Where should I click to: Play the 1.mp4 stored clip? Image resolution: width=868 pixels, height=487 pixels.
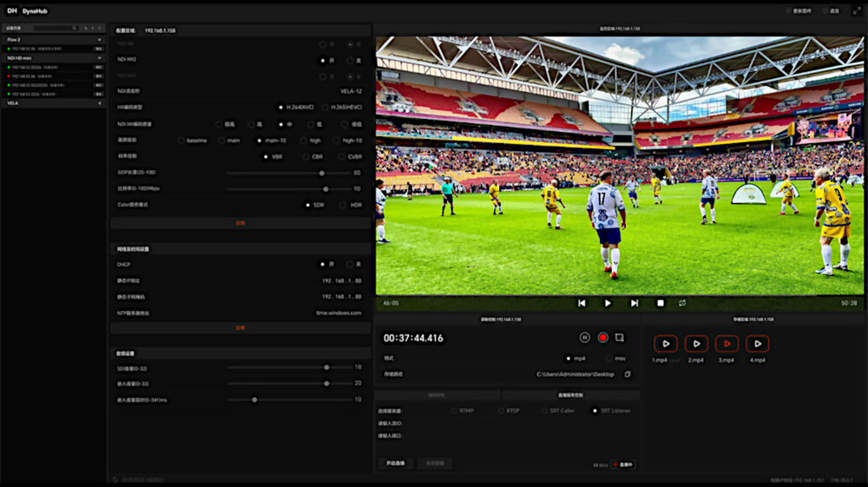tap(666, 344)
